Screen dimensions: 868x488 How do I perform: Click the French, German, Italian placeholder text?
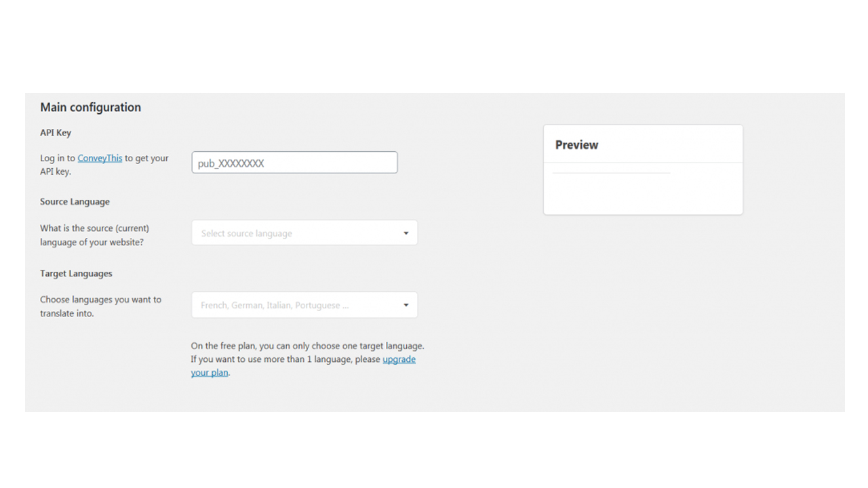tap(275, 305)
